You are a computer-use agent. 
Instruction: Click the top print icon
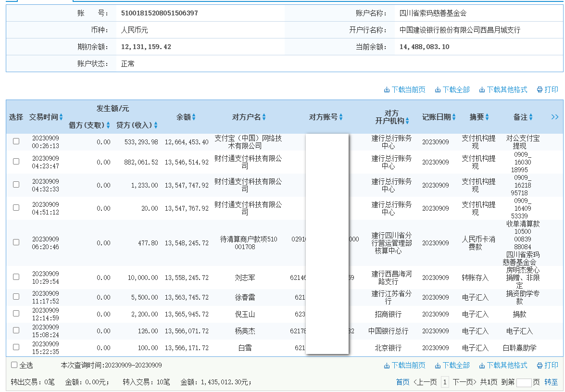(x=540, y=90)
